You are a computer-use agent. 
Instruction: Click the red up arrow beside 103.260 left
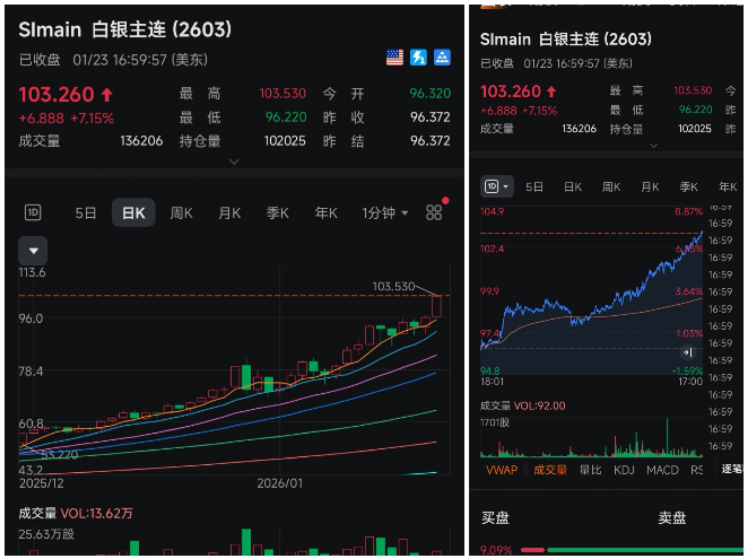pos(107,94)
